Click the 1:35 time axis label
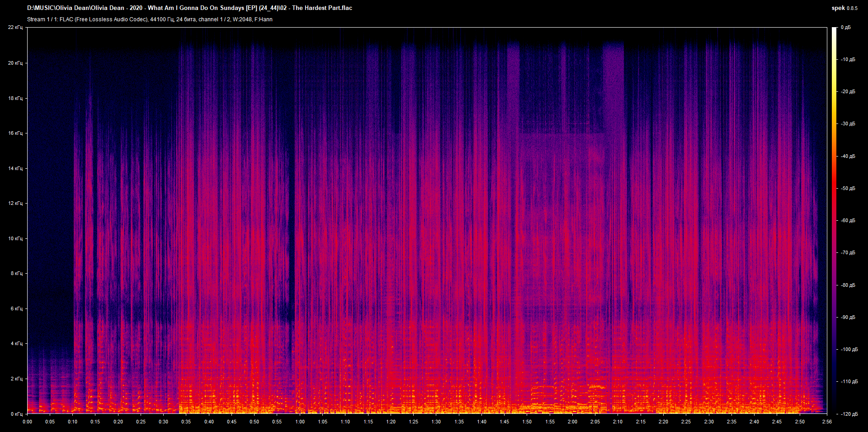 tap(459, 422)
